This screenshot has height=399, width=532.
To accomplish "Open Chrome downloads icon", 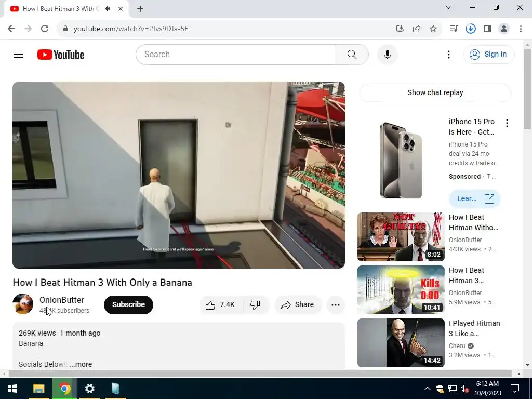I will [470, 29].
